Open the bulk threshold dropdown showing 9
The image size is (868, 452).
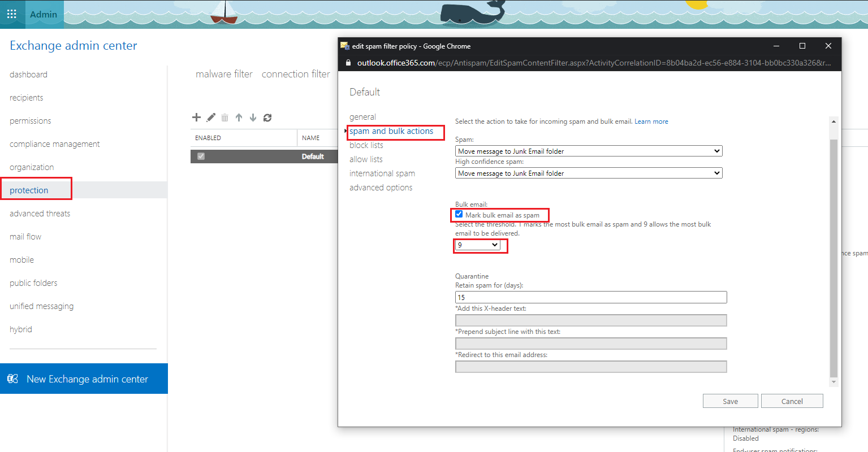pyautogui.click(x=478, y=245)
